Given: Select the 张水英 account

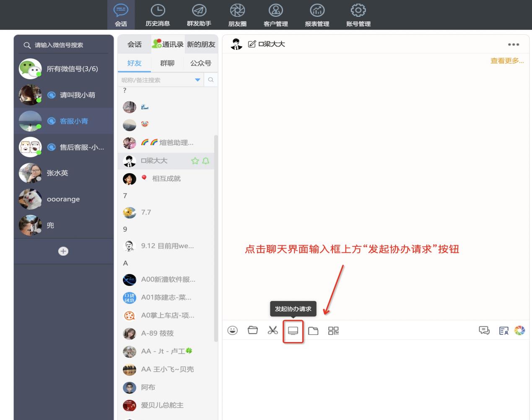Looking at the screenshot, I should [64, 173].
